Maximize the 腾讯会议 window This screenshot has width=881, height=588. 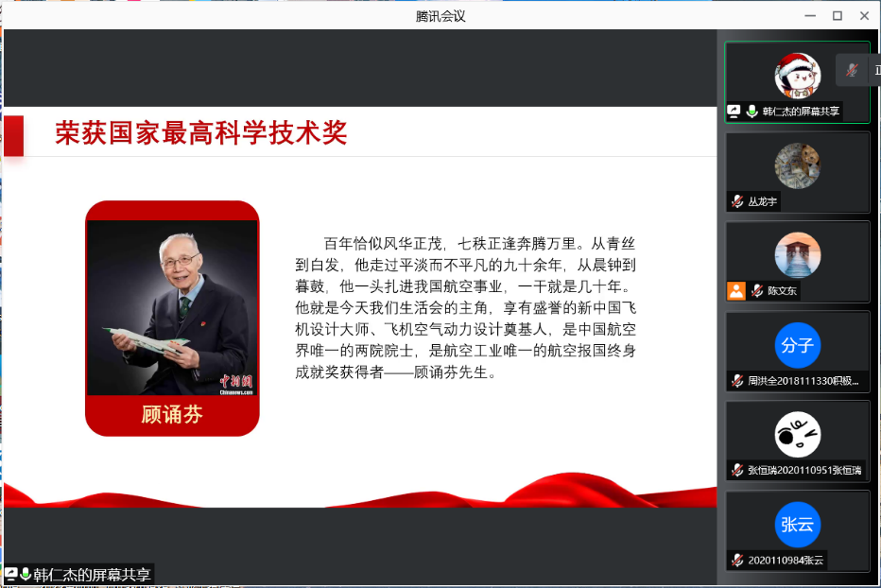(x=837, y=15)
